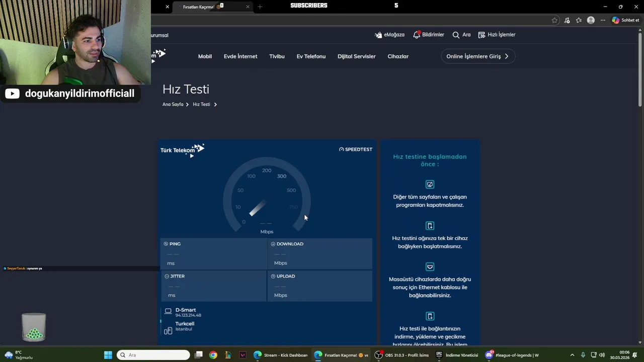
Task: Click the speed gauge to start test
Action: pyautogui.click(x=267, y=196)
